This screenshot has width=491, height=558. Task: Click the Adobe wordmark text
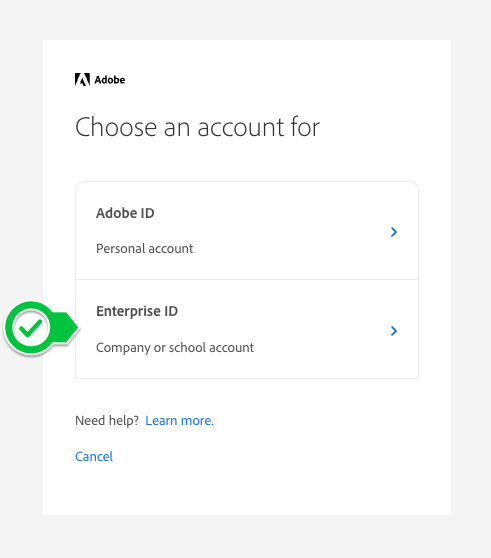tap(110, 80)
